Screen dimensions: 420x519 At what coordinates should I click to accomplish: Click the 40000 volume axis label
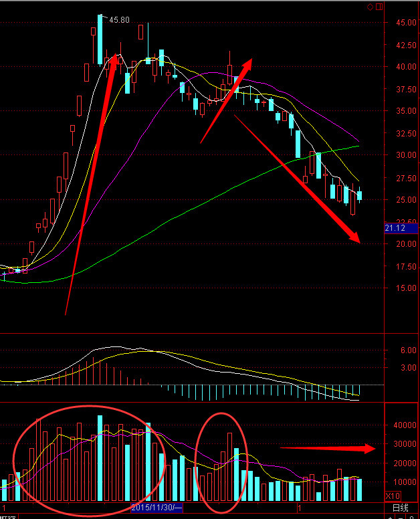[x=405, y=425]
